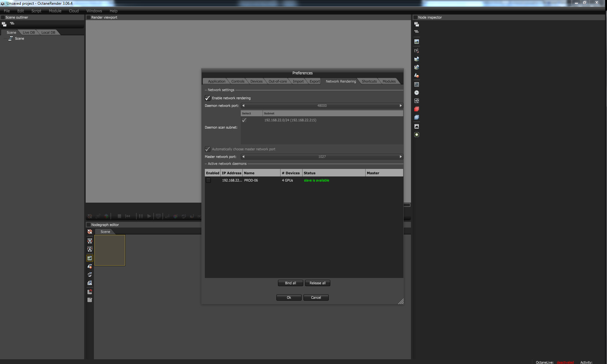
Task: Click the striped texture eye icon in Nodegraph
Action: (x=90, y=283)
